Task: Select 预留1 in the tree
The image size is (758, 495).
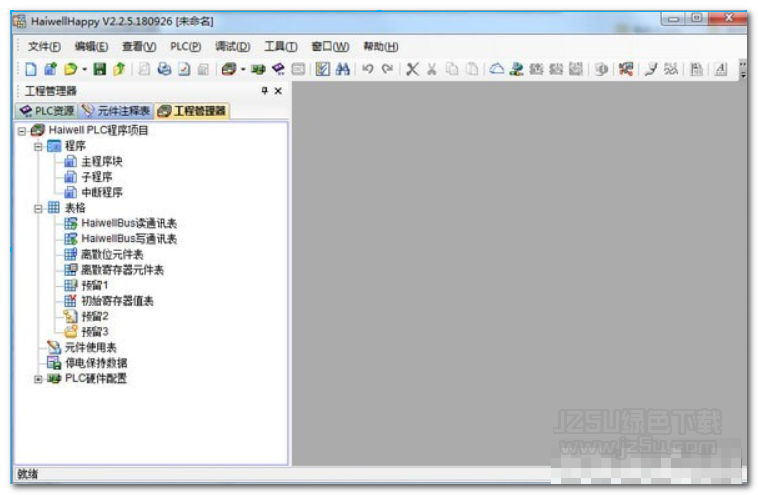Action: (x=95, y=285)
